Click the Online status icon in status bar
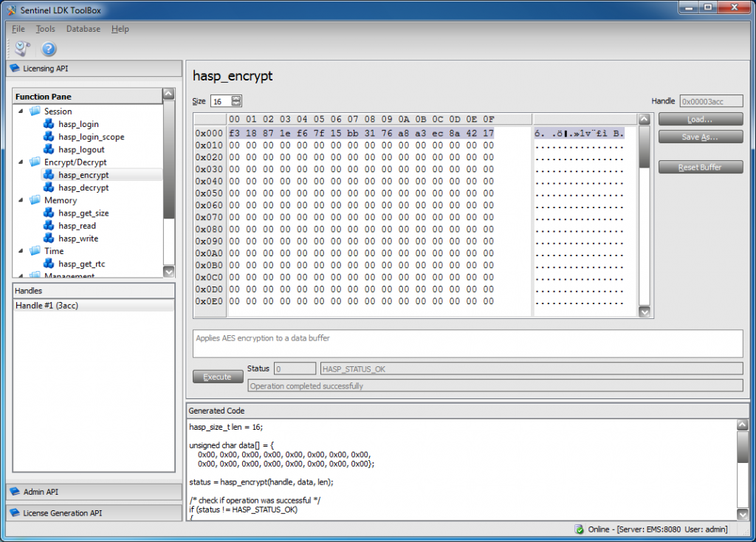 (579, 529)
